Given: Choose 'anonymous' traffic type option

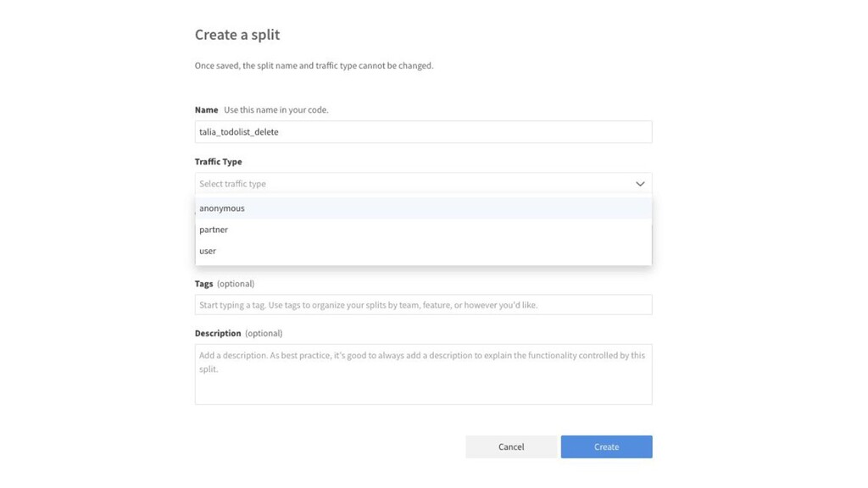Looking at the screenshot, I should 222,208.
